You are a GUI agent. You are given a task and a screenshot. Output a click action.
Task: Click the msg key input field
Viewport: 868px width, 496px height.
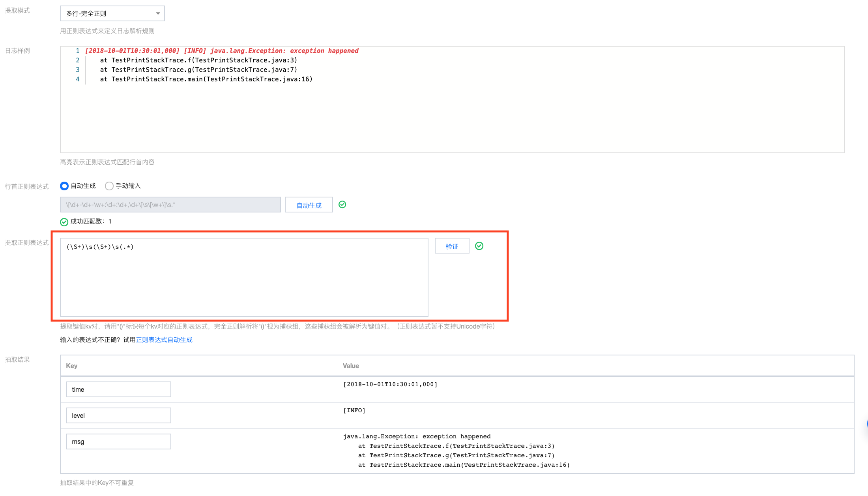click(x=118, y=442)
